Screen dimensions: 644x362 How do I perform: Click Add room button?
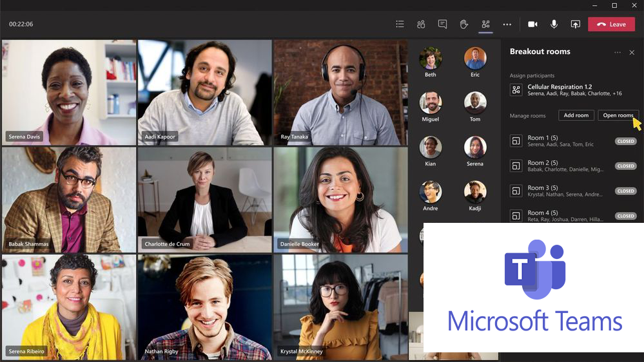[x=576, y=115]
